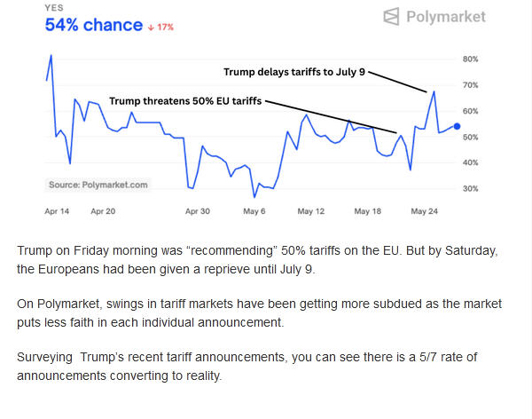The width and height of the screenshot is (532, 419).
Task: Click the Apr 20 date on the x-axis
Action: tap(104, 212)
